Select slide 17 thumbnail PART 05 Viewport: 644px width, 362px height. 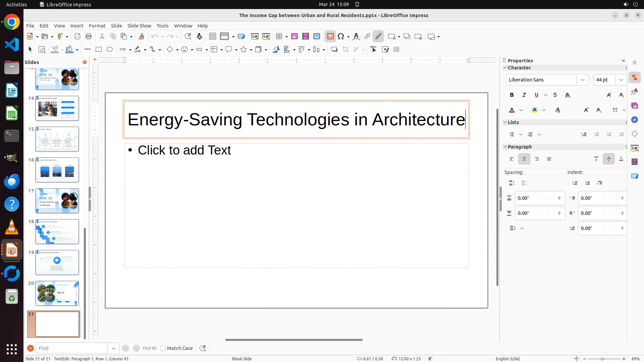(x=57, y=201)
